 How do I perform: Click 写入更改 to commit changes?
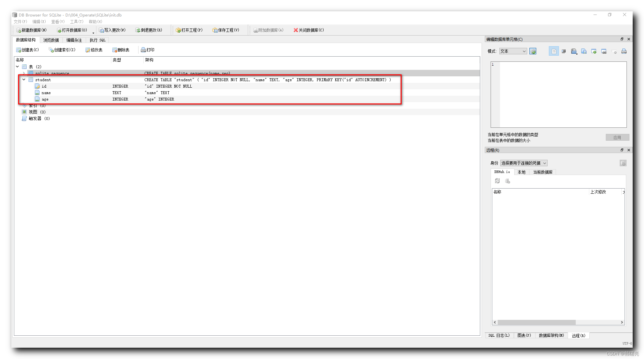click(x=112, y=30)
